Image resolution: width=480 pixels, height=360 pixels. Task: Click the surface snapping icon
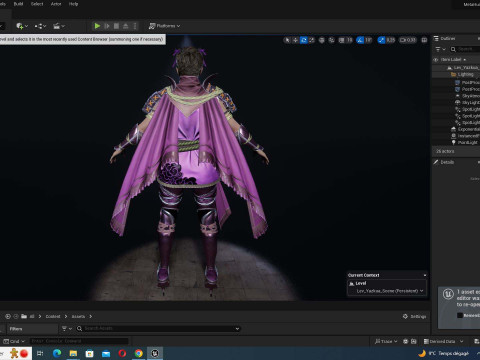coord(331,40)
